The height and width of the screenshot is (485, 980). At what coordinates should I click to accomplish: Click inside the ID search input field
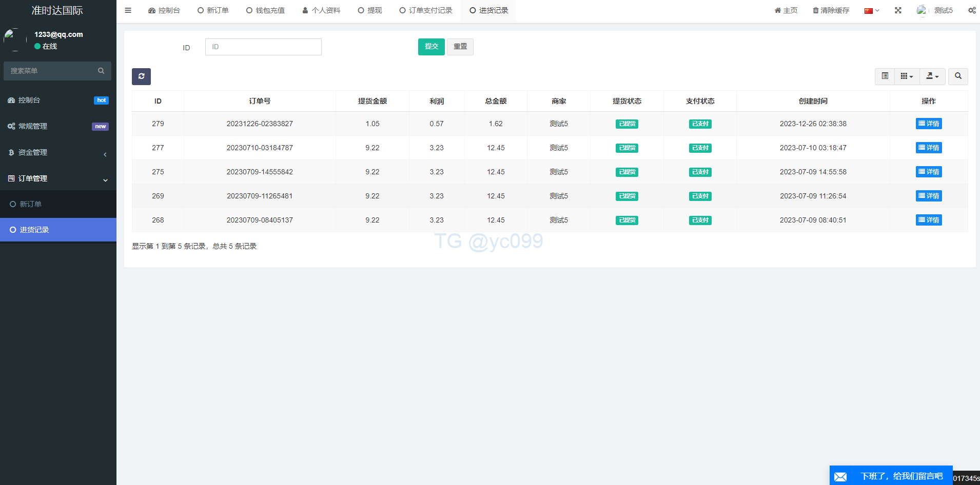263,47
